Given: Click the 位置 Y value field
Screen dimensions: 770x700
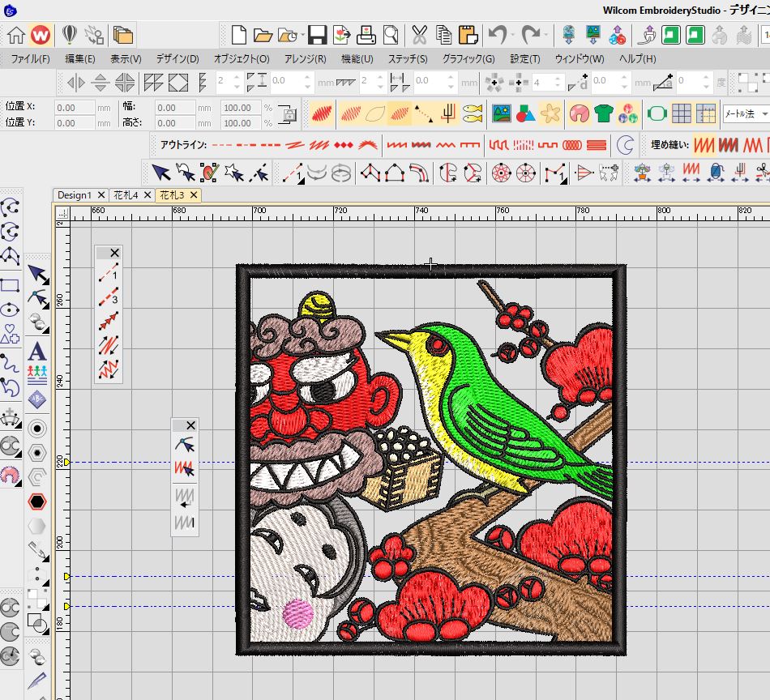Looking at the screenshot, I should pyautogui.click(x=74, y=122).
